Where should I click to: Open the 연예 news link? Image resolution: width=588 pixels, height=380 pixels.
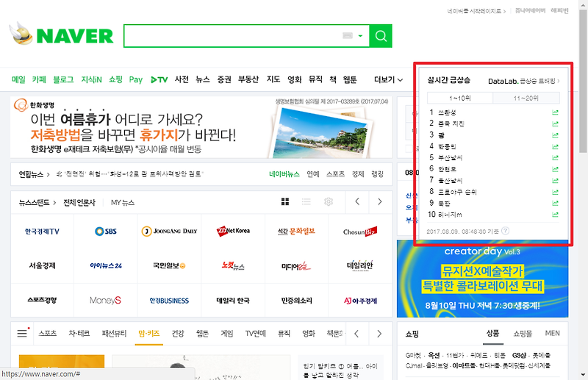tap(313, 174)
